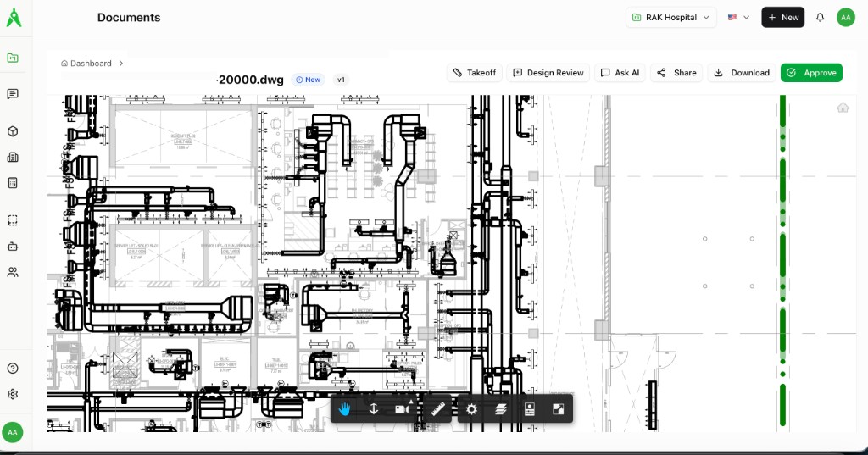Open the chat messages icon in sidebar
This screenshot has width=868, height=455.
pos(13,94)
